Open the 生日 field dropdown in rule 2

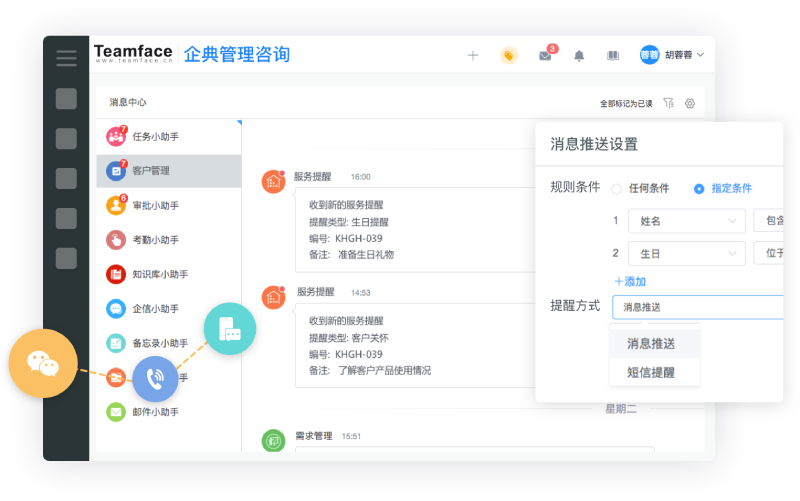(x=687, y=253)
